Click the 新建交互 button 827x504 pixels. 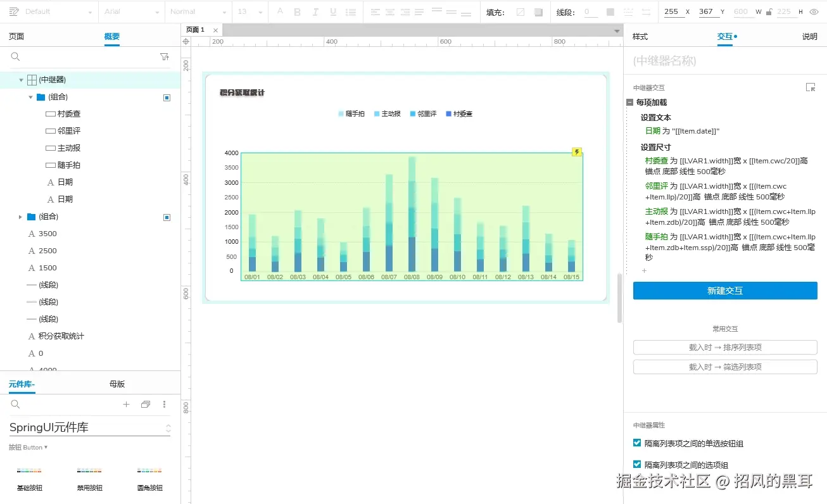pos(725,291)
